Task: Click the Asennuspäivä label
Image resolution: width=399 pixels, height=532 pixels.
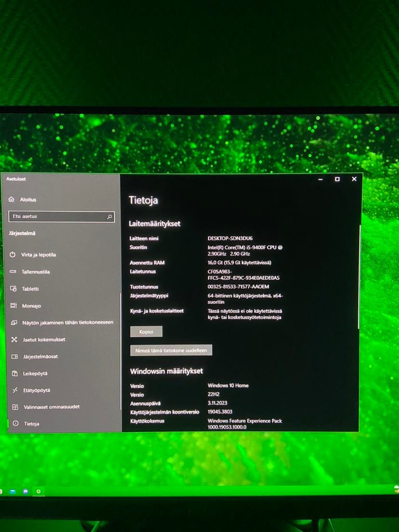Action: click(145, 403)
